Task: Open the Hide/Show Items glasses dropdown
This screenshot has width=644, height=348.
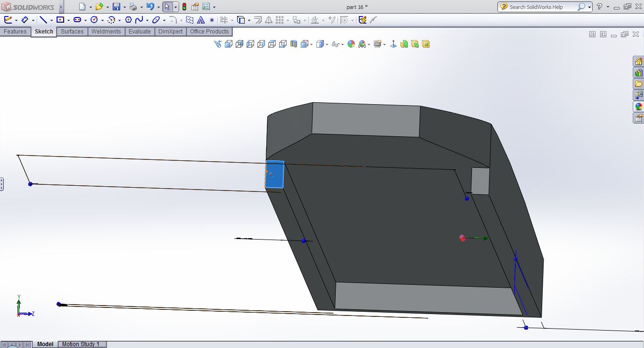Action: (x=336, y=44)
